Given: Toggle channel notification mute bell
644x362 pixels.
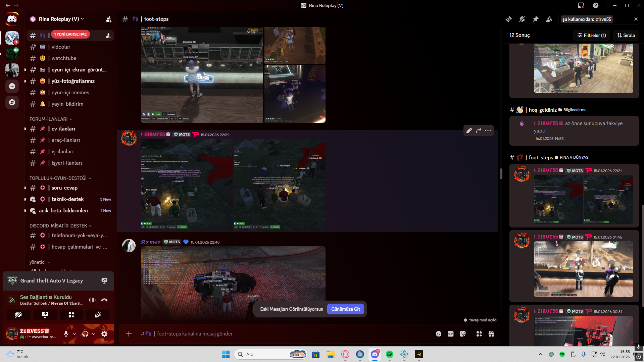Looking at the screenshot, I should [x=522, y=19].
